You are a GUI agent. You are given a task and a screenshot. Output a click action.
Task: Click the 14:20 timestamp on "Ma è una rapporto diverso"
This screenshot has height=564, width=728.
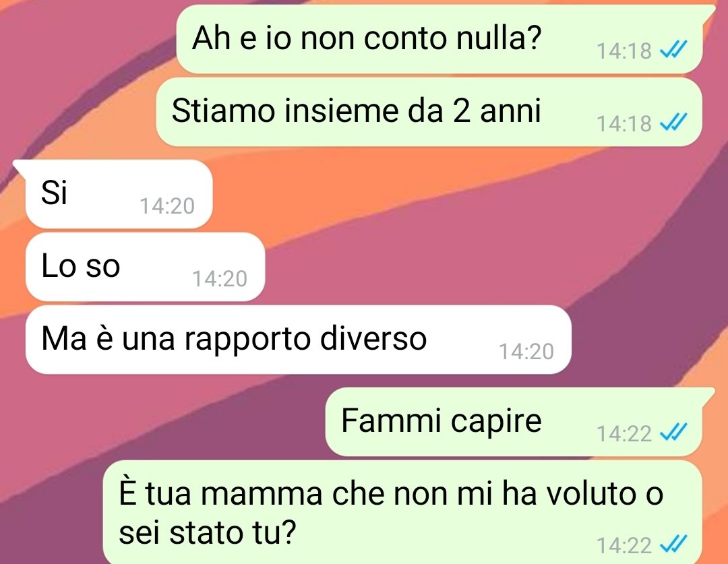(526, 351)
